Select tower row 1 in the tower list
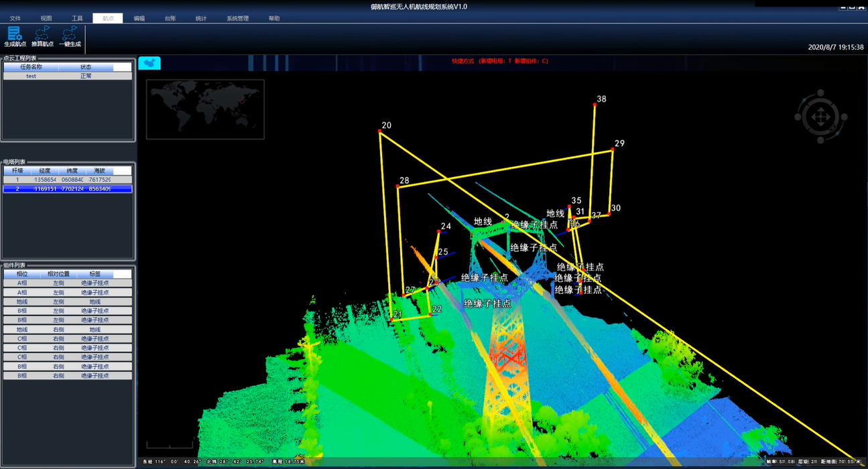The height and width of the screenshot is (469, 868). pos(67,180)
